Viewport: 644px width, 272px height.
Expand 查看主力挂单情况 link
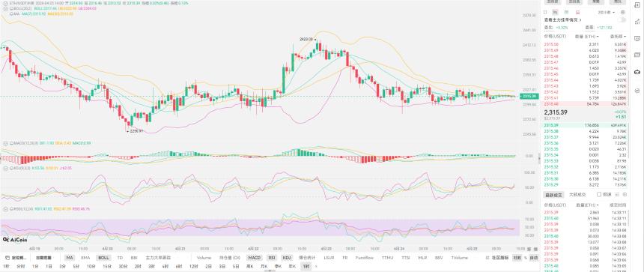pos(562,20)
